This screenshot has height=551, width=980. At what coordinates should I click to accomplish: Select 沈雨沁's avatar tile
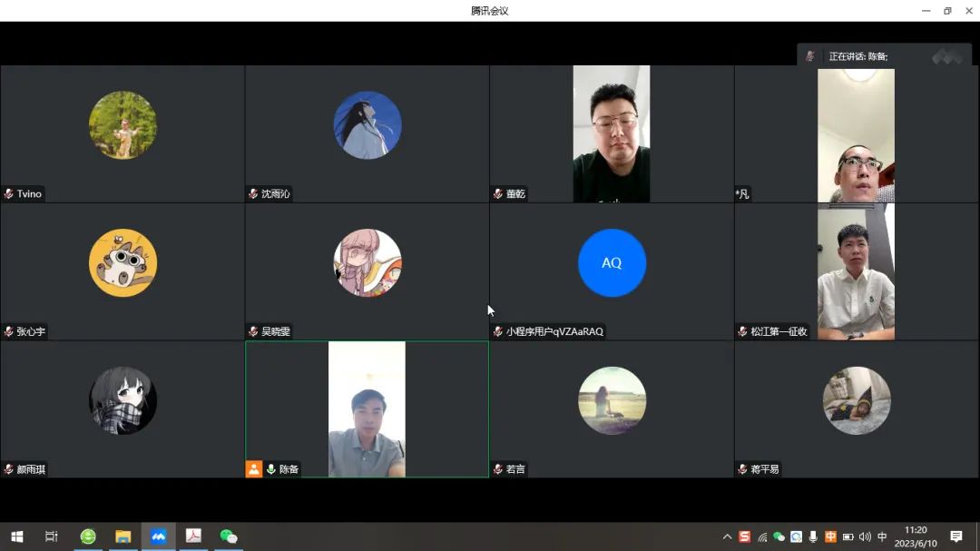click(x=367, y=125)
